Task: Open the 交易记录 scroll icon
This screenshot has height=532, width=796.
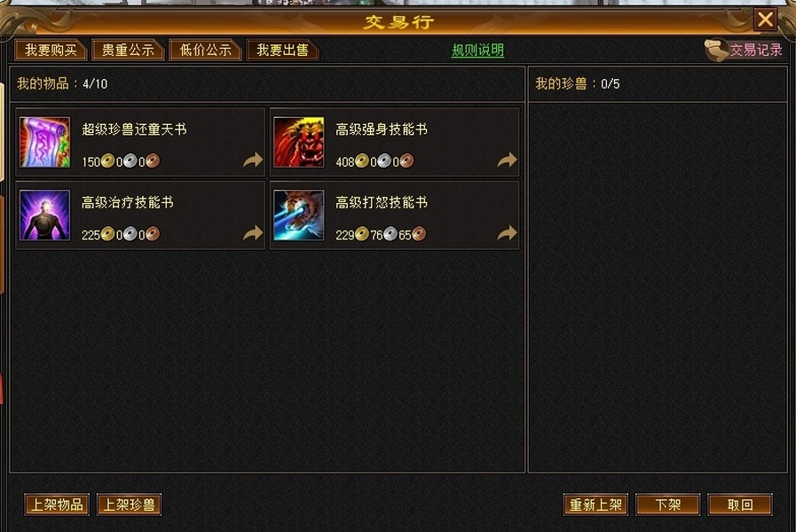Action: coord(716,51)
